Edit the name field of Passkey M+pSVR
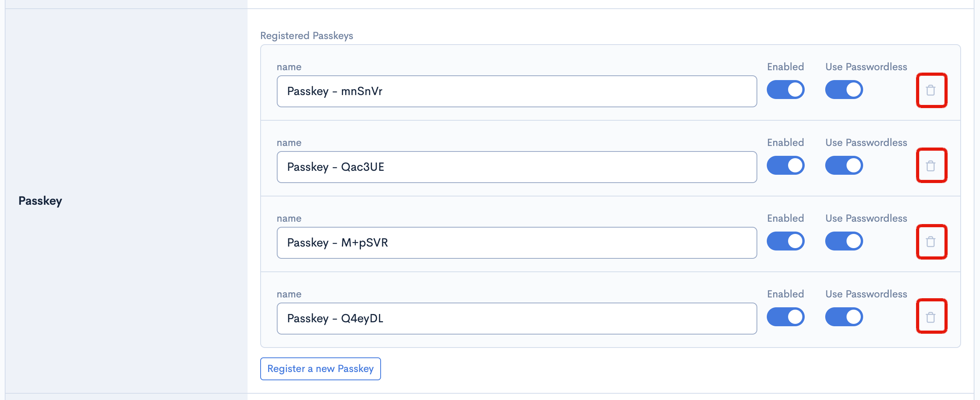The image size is (980, 400). pyautogui.click(x=516, y=243)
